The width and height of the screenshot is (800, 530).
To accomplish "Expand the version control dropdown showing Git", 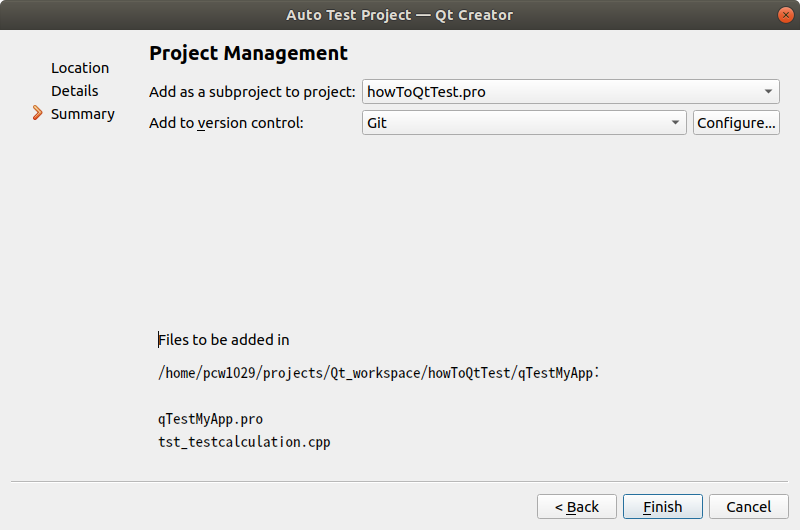I will point(523,123).
